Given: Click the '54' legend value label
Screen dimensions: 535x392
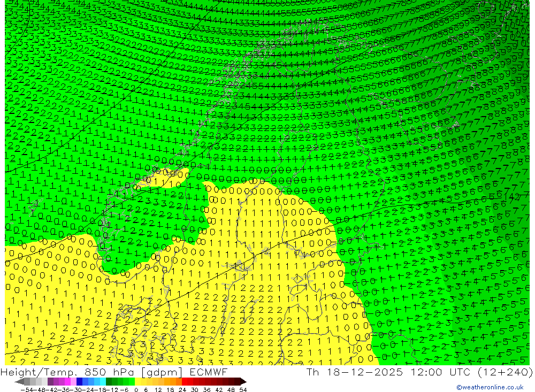Looking at the screenshot, I should tap(243, 390).
